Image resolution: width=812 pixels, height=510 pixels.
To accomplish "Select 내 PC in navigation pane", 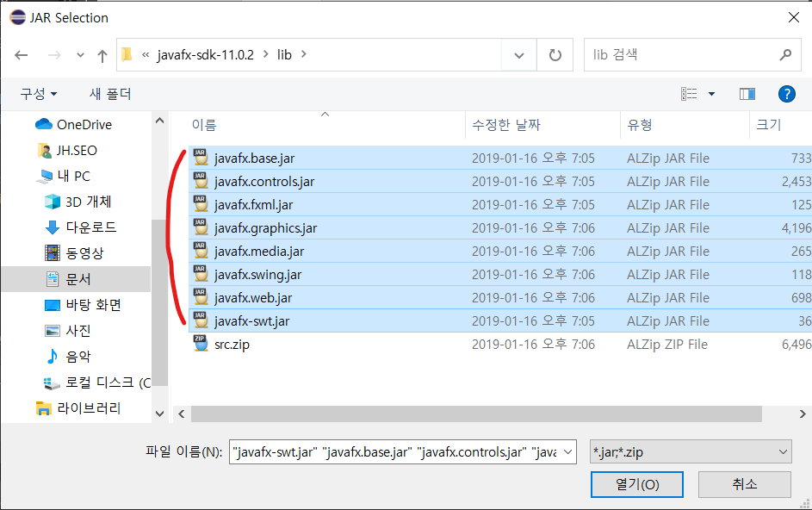I will 64,177.
